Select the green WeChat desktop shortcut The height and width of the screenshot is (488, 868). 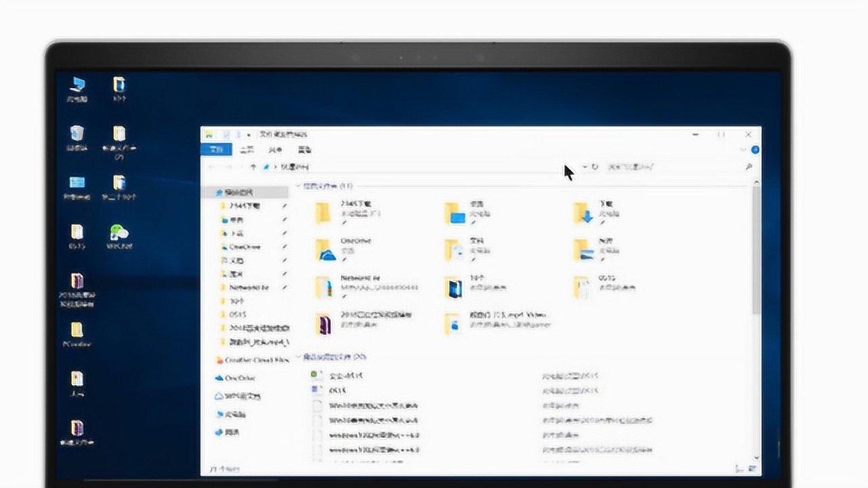tap(119, 237)
